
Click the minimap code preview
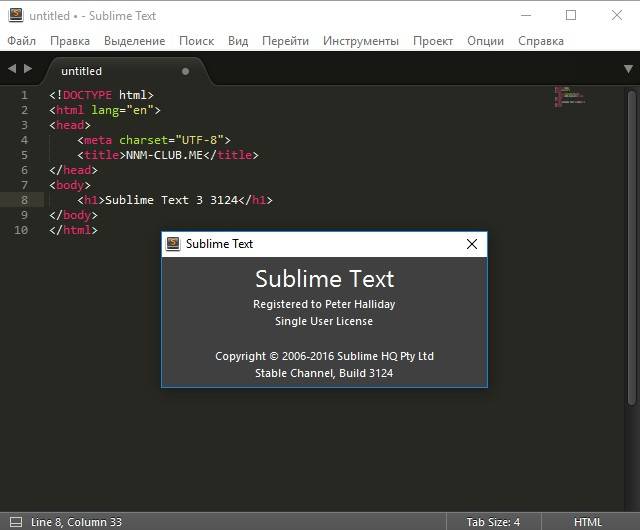coord(570,97)
